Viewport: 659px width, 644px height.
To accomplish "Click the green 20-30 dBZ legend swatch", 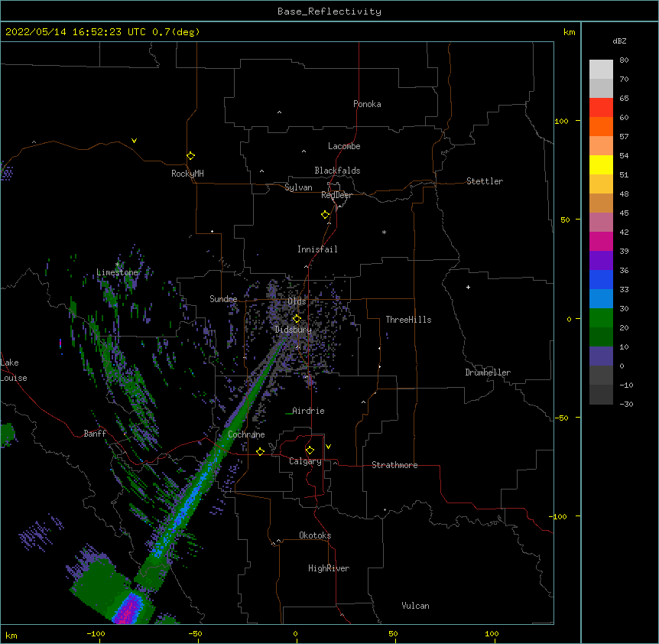I will pyautogui.click(x=601, y=318).
